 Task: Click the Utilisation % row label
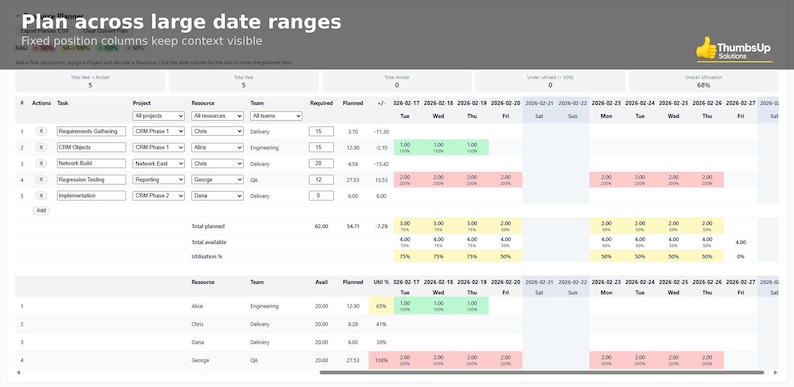[207, 256]
